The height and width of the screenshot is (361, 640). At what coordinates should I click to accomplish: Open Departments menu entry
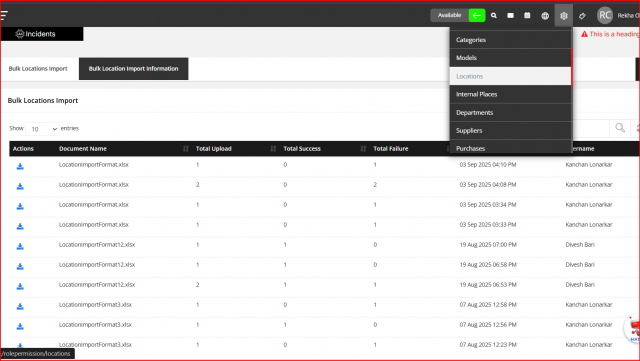[x=510, y=113]
